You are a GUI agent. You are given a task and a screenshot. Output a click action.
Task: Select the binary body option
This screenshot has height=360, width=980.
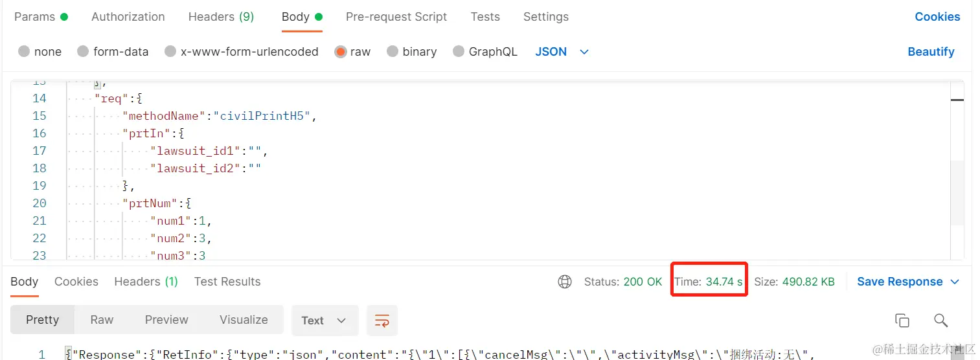click(x=393, y=52)
